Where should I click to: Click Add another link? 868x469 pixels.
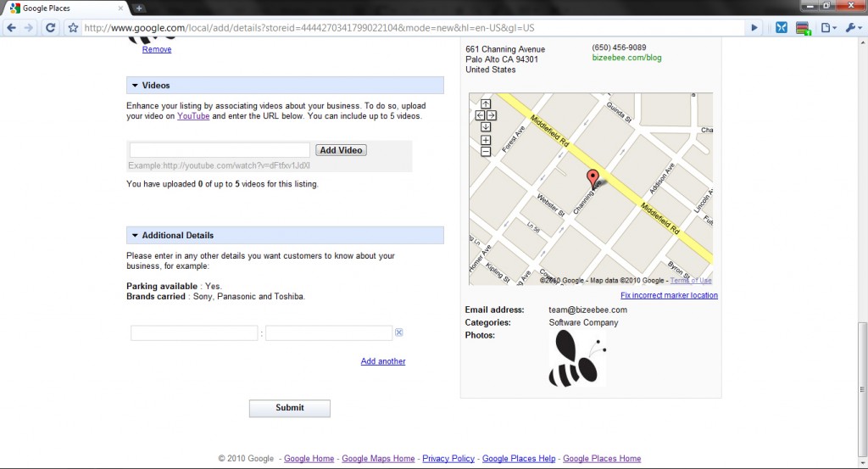click(x=383, y=361)
